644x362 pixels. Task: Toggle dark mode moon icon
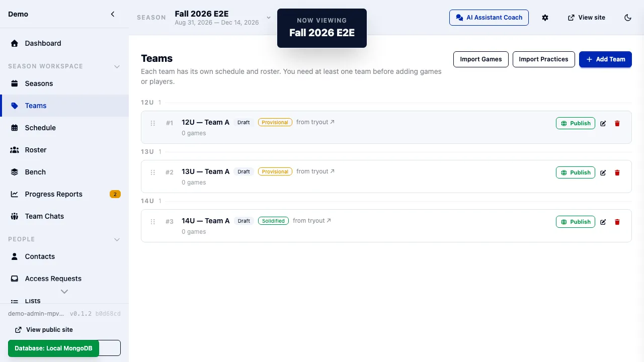pyautogui.click(x=628, y=18)
